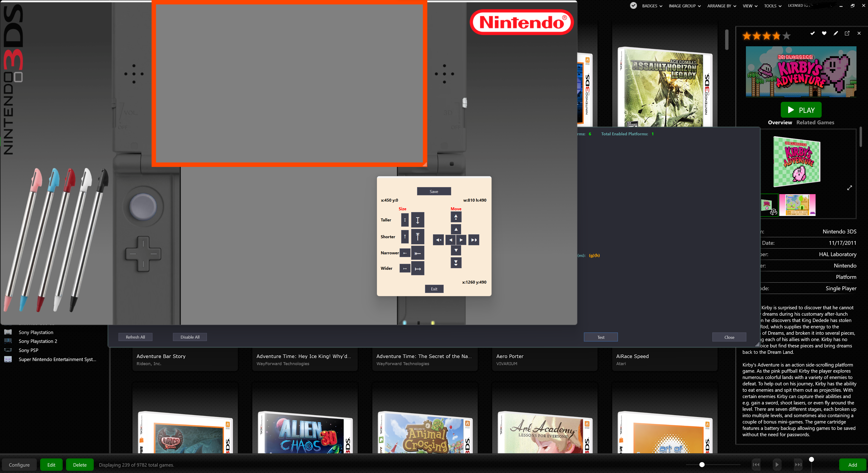Click the small Wider step button

click(x=405, y=269)
